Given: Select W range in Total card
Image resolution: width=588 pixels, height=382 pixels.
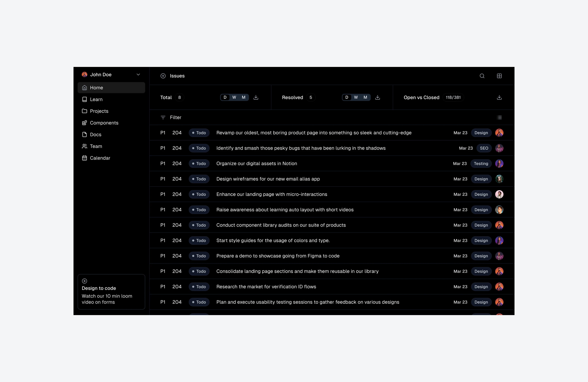Looking at the screenshot, I should (x=234, y=97).
